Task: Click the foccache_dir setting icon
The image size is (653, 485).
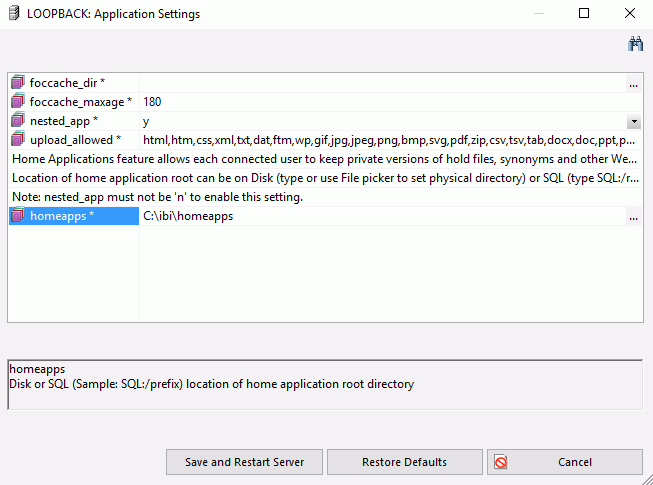Action: (x=18, y=82)
